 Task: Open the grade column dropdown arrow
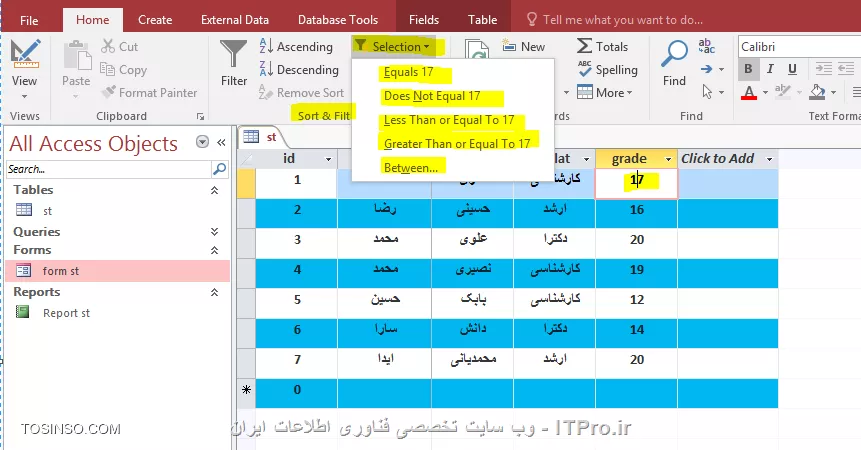668,159
